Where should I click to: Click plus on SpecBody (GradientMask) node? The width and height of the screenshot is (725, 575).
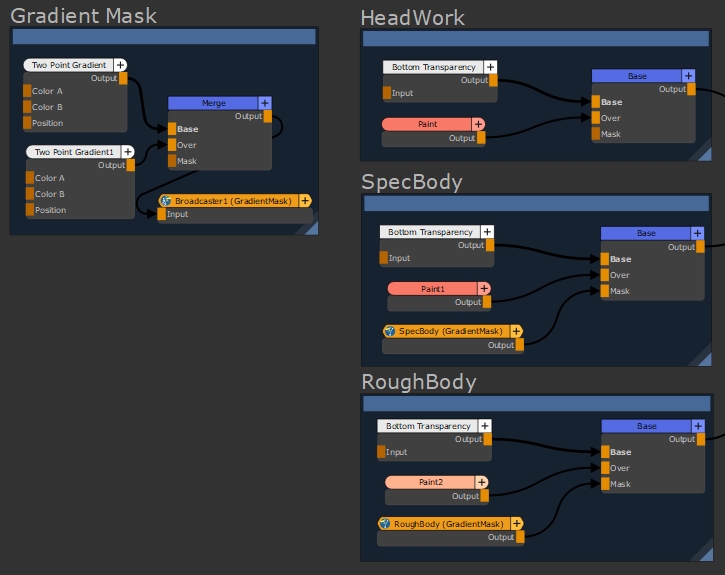516,331
